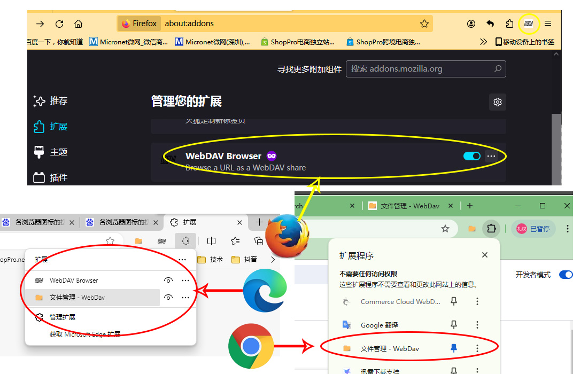This screenshot has height=374, width=588.
Task: Open the Edge collections icon
Action: [x=259, y=241]
